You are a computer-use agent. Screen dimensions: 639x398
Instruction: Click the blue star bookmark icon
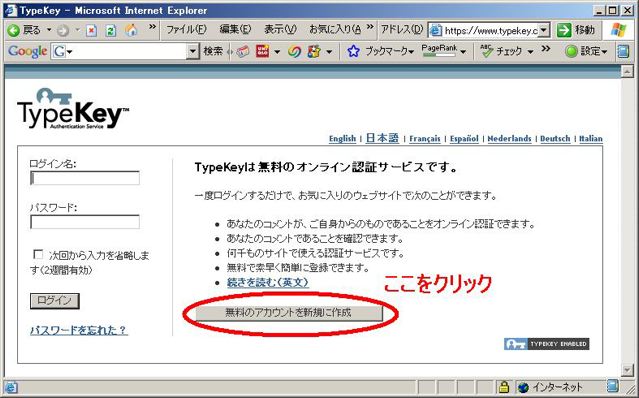coord(353,51)
